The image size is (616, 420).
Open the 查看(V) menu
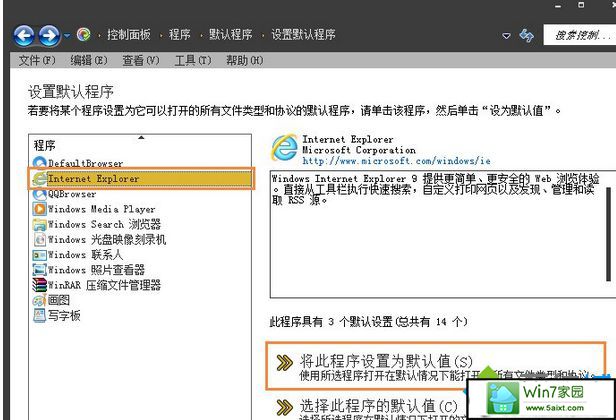[x=141, y=61]
